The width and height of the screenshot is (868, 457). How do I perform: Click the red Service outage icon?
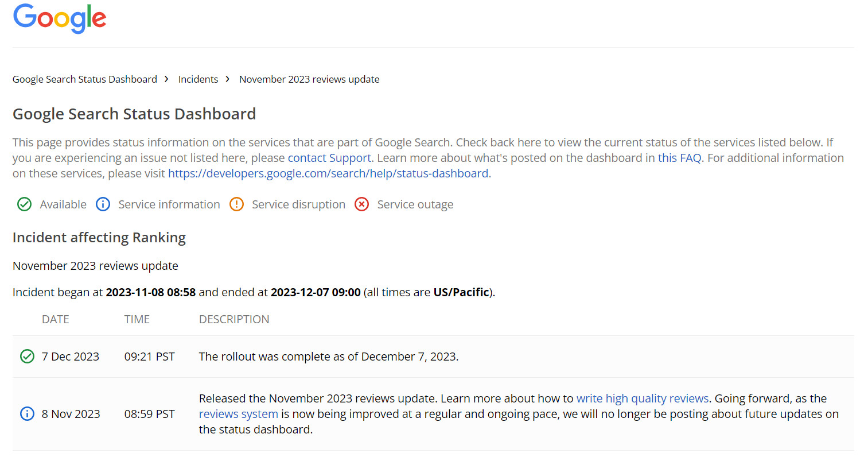(361, 204)
